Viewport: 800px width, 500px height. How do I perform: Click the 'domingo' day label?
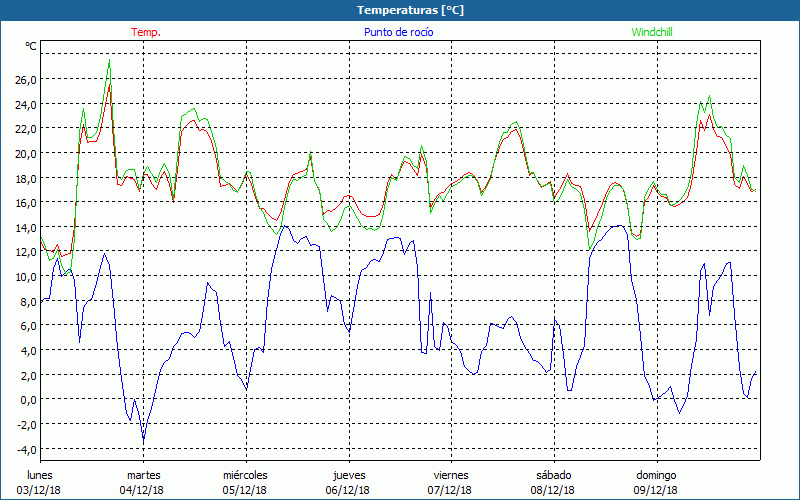[x=656, y=476]
